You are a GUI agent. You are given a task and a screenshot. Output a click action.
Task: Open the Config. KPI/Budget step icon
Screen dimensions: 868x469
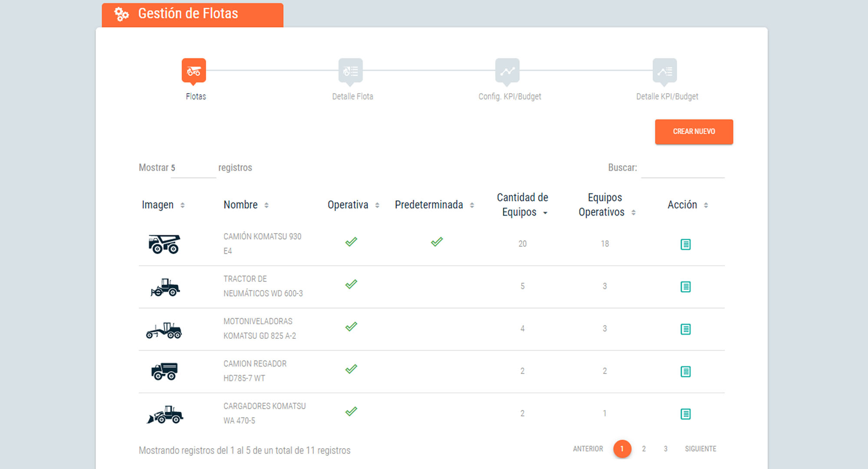point(507,71)
